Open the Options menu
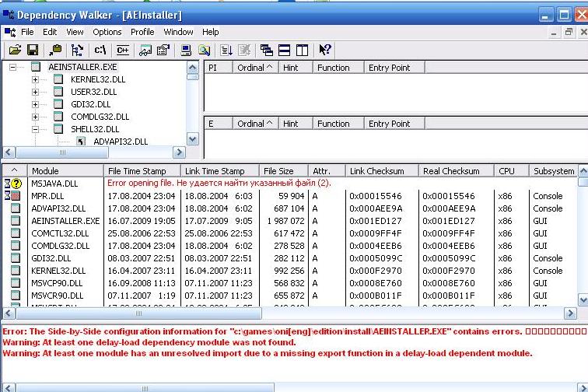Viewport: 588px width, 392px height. pos(107,32)
